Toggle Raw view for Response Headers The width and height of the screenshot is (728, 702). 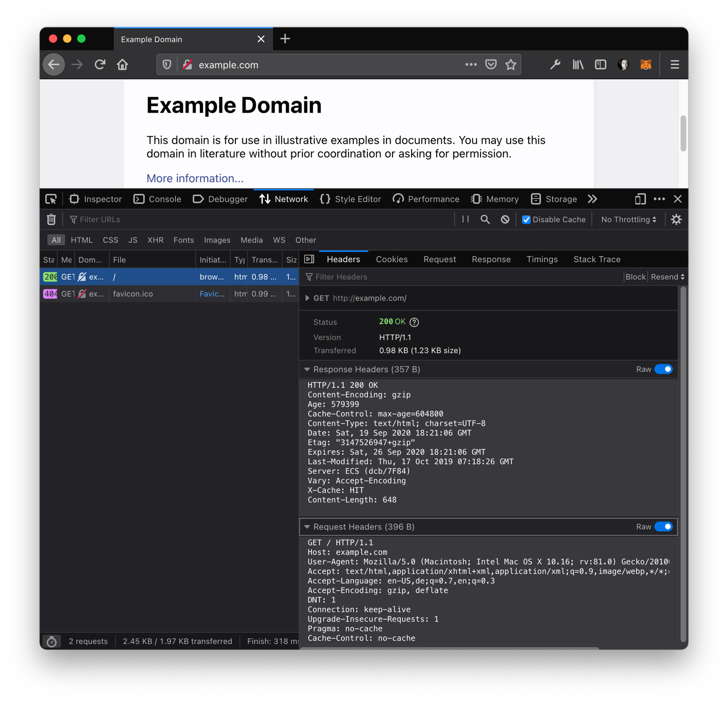[664, 369]
